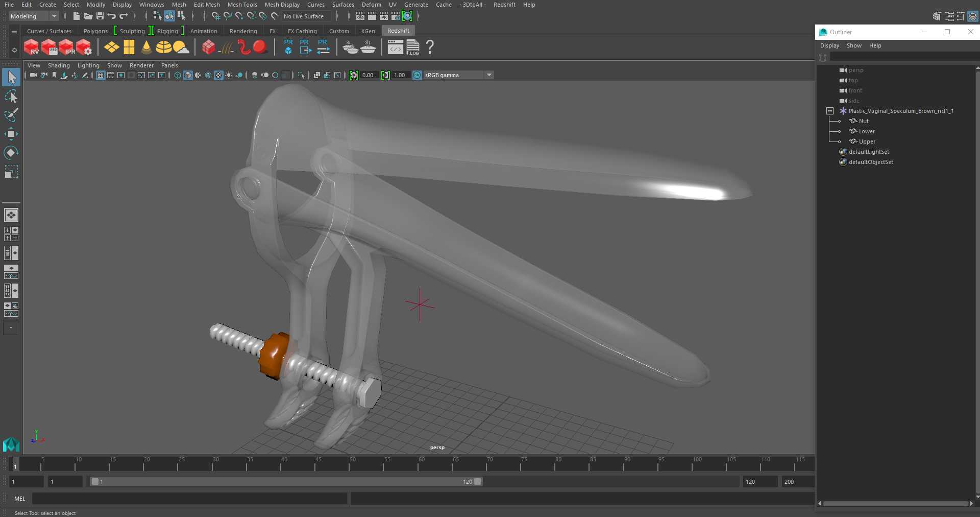Click the undo arrow icon
The height and width of the screenshot is (517, 980).
click(x=112, y=16)
